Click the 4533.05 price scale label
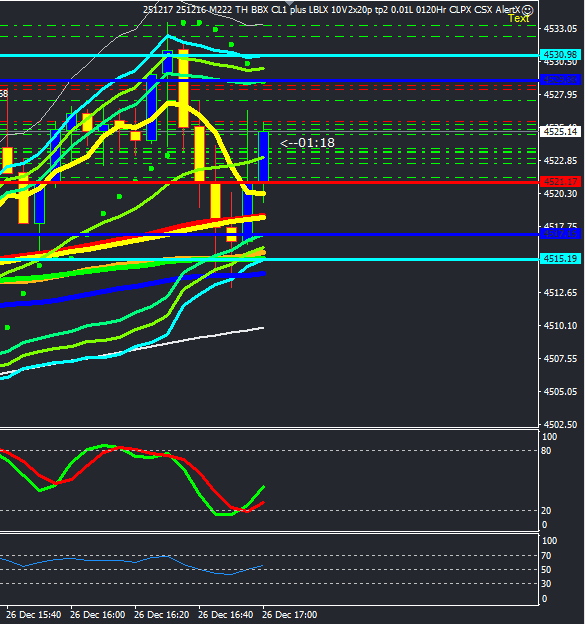The image size is (586, 624). (560, 29)
